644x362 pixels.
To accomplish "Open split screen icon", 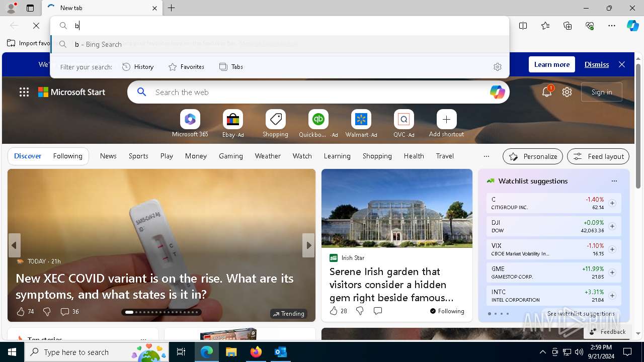I will [523, 26].
